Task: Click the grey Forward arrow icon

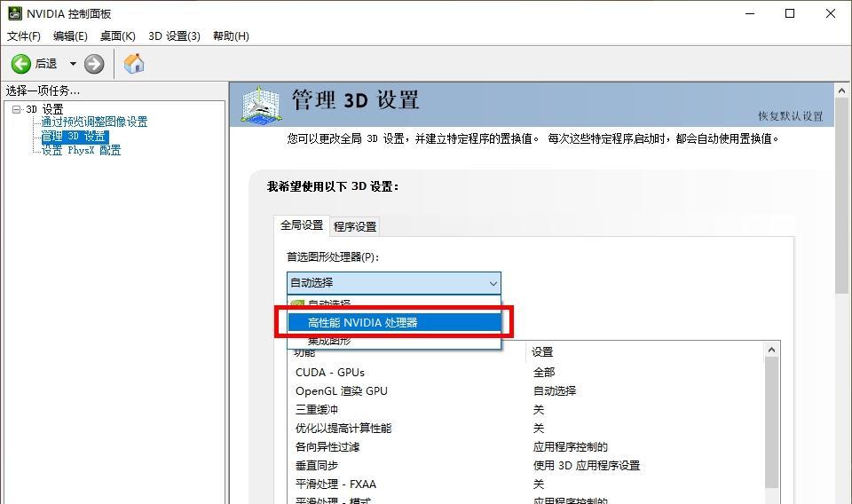Action: (x=94, y=64)
